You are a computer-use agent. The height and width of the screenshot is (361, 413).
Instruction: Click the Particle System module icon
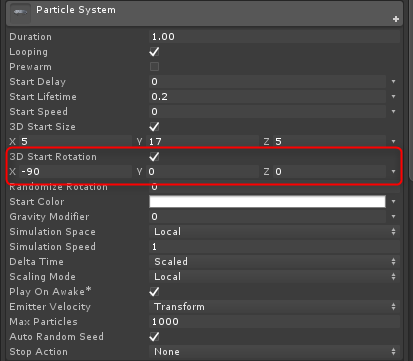pyautogui.click(x=20, y=12)
